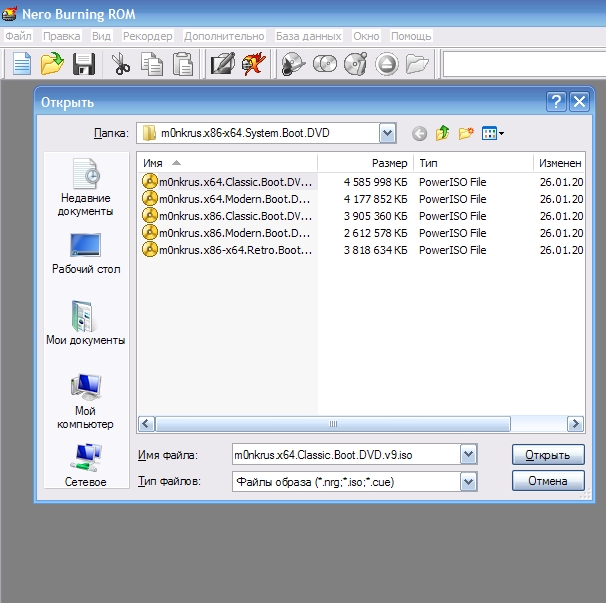The image size is (606, 603).
Task: Close the Открыть dialog
Action: pos(579,102)
